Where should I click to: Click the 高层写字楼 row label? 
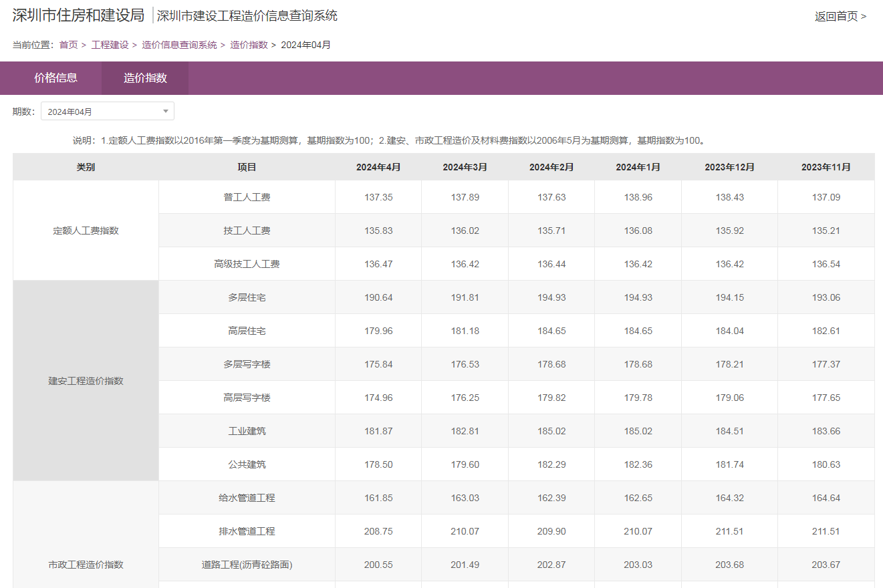(x=247, y=398)
